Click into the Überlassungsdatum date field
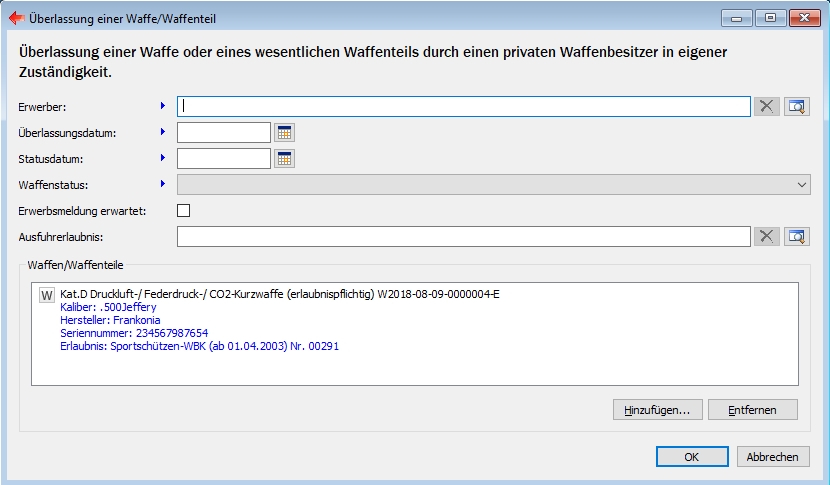Viewport: 830px width, 485px height. [224, 132]
